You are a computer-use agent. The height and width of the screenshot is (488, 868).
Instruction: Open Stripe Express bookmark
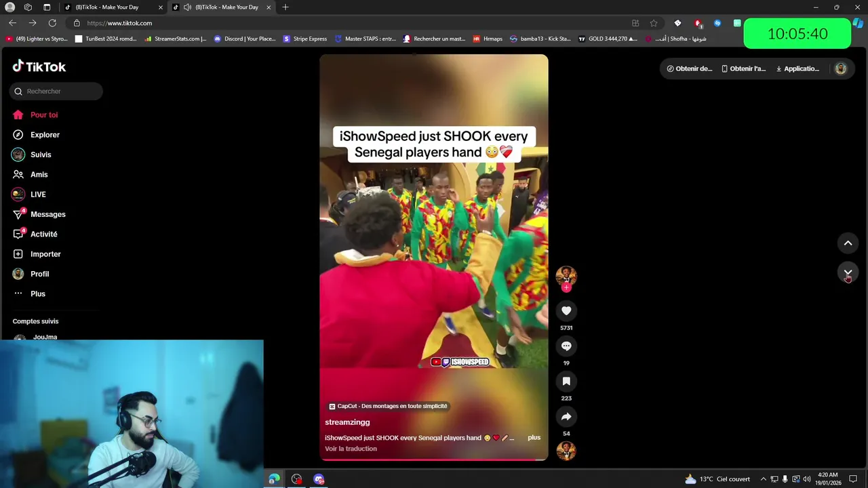(x=305, y=39)
